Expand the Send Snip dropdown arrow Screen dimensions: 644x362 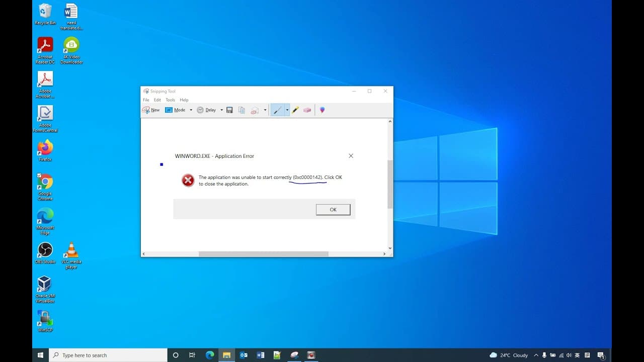tap(265, 110)
